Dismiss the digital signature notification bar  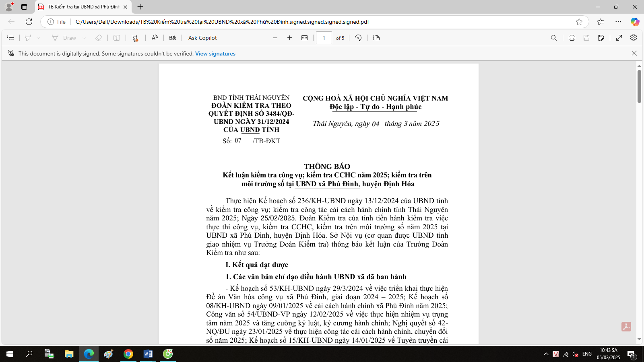click(x=634, y=53)
